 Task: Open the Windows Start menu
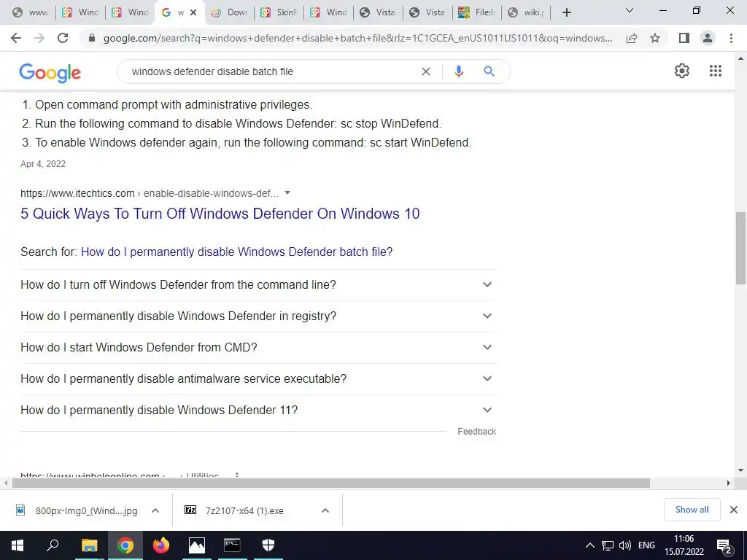click(x=18, y=545)
